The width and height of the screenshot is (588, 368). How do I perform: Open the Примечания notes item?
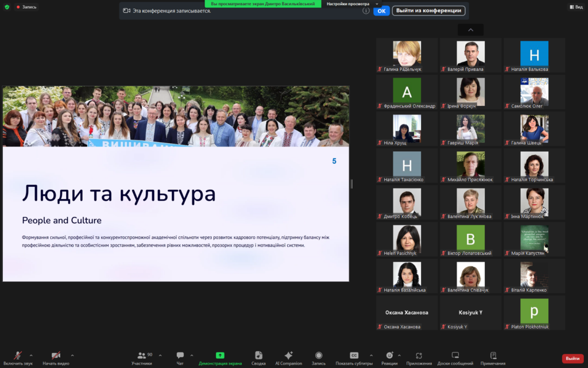493,355
